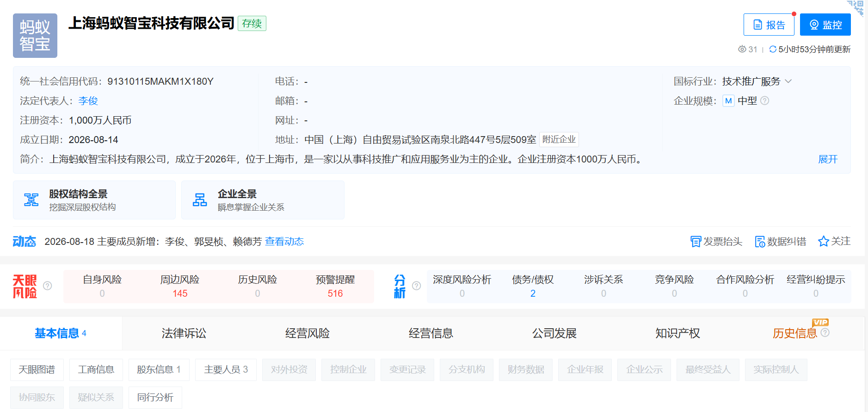The height and width of the screenshot is (412, 868).
Task: Click the 分析 help question icon
Action: [416, 286]
